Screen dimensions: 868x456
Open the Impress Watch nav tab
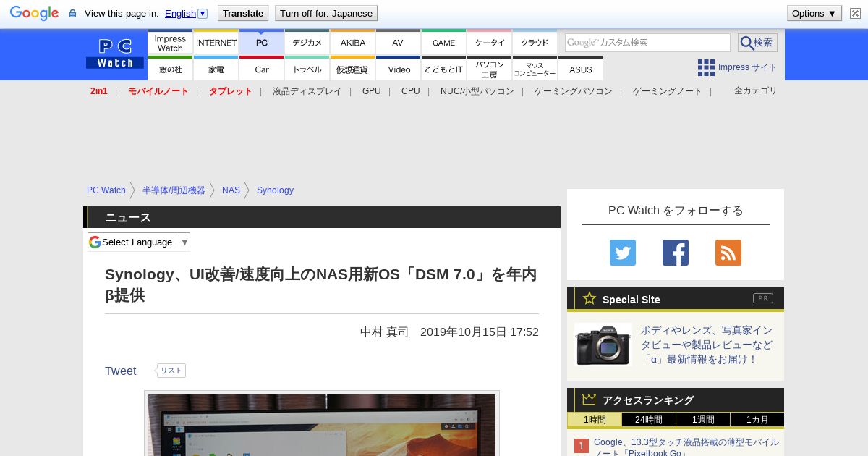click(x=170, y=42)
